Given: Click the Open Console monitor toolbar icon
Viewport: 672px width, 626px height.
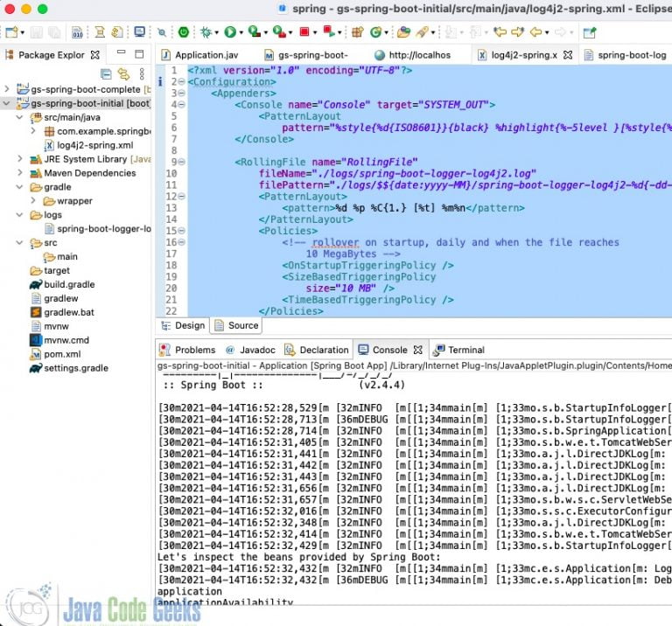Looking at the screenshot, I should point(140,31).
